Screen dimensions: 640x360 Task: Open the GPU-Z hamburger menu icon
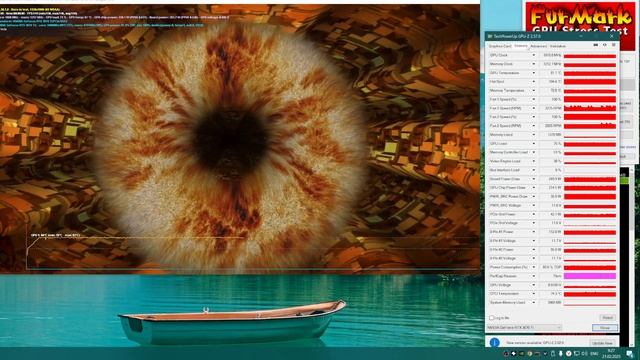click(x=613, y=45)
